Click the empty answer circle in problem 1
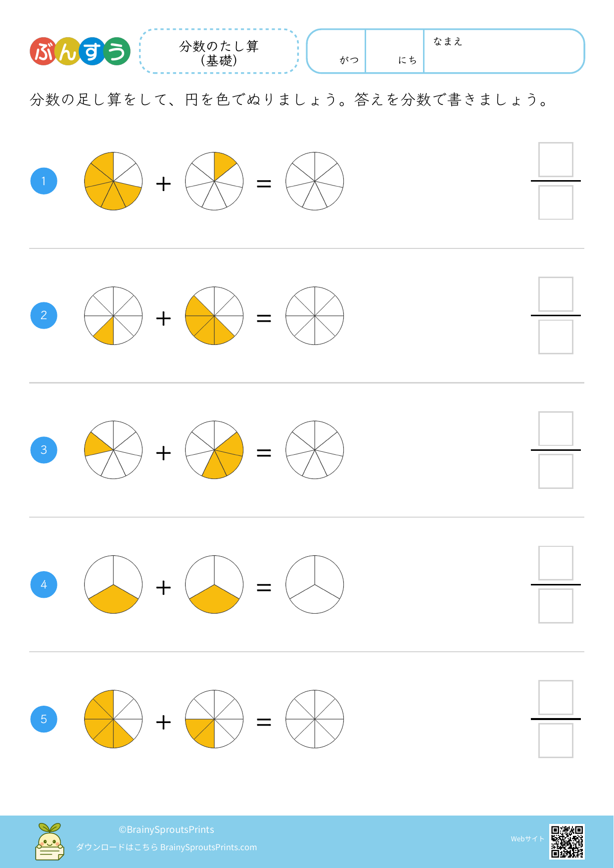Screen dimensions: 614x868 [315, 181]
